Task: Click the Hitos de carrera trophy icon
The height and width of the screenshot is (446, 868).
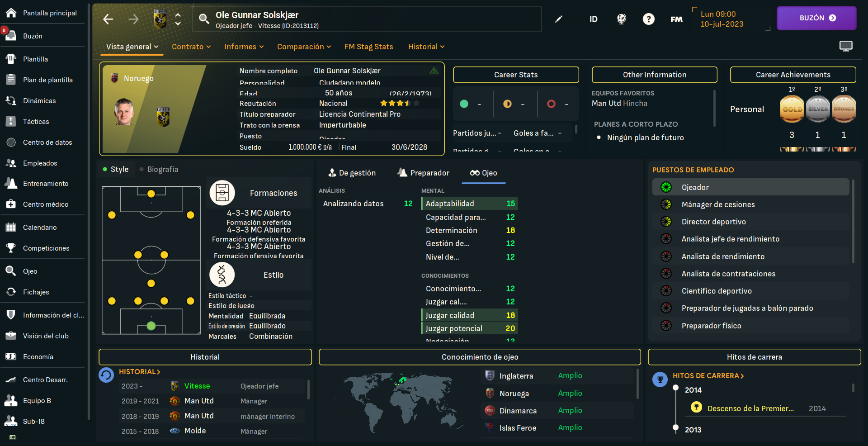Action: (x=660, y=379)
